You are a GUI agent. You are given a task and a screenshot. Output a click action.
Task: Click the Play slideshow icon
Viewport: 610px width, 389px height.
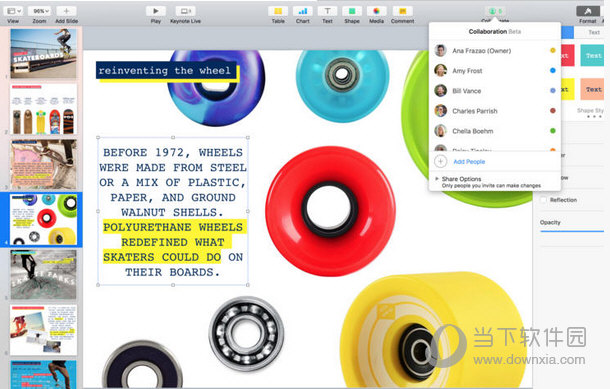pos(156,11)
